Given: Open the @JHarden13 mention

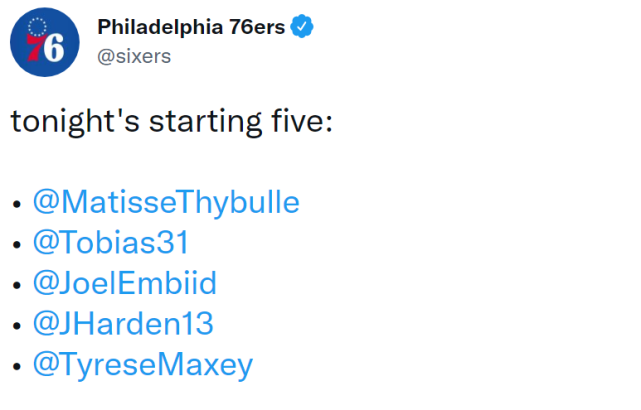Looking at the screenshot, I should pyautogui.click(x=123, y=323).
